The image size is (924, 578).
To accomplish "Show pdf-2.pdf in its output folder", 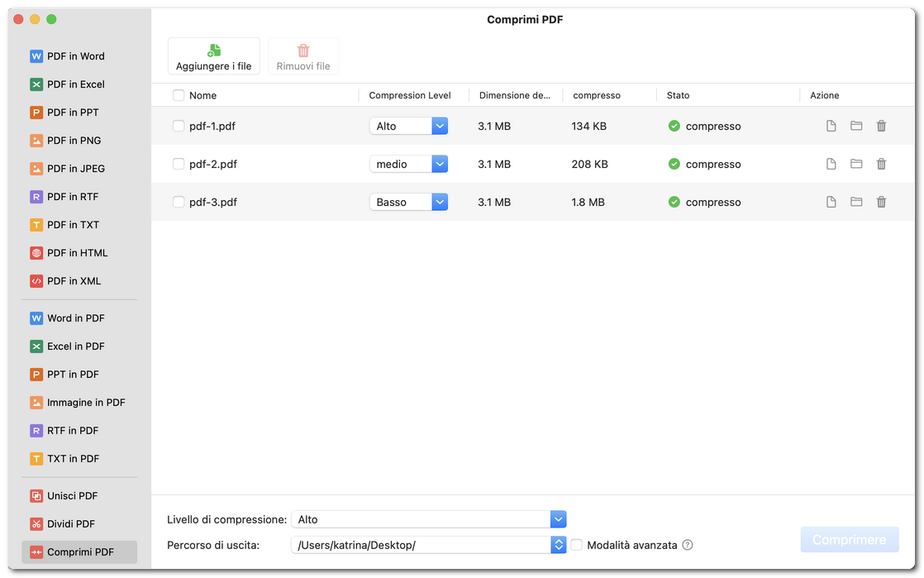I will click(x=856, y=164).
